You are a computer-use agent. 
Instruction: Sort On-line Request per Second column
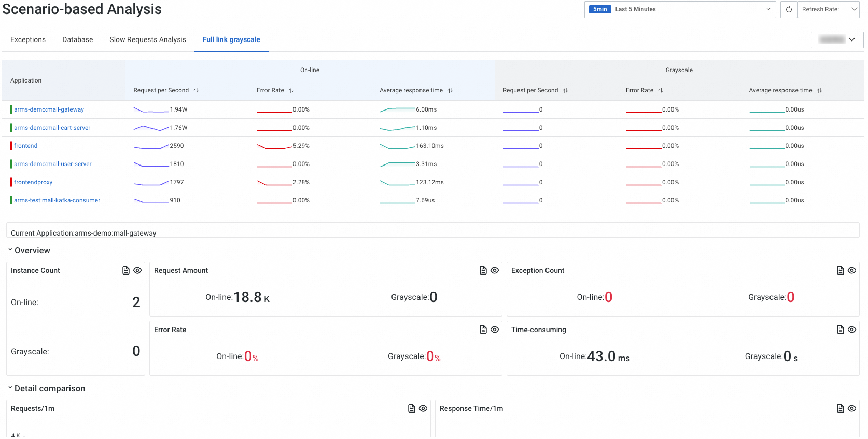(x=196, y=90)
